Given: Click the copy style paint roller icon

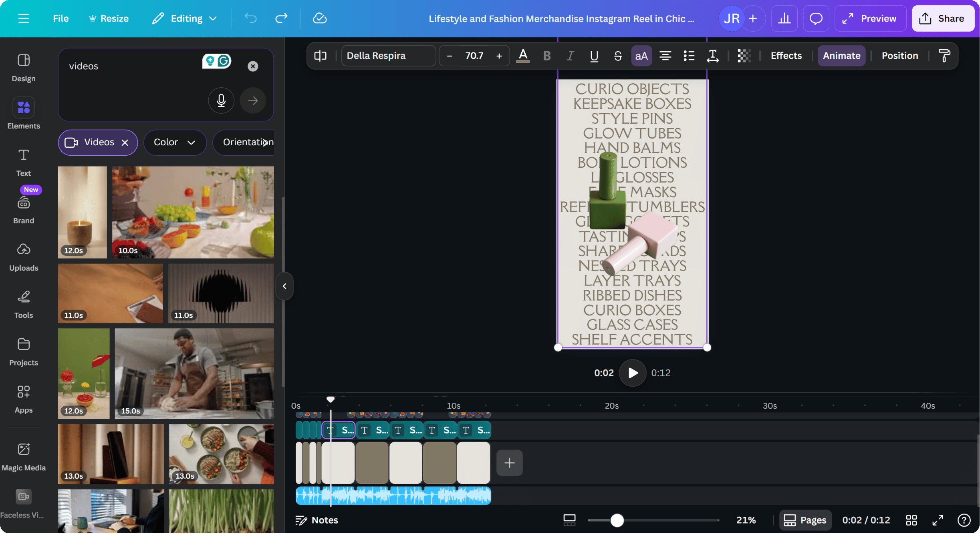Looking at the screenshot, I should pos(944,56).
